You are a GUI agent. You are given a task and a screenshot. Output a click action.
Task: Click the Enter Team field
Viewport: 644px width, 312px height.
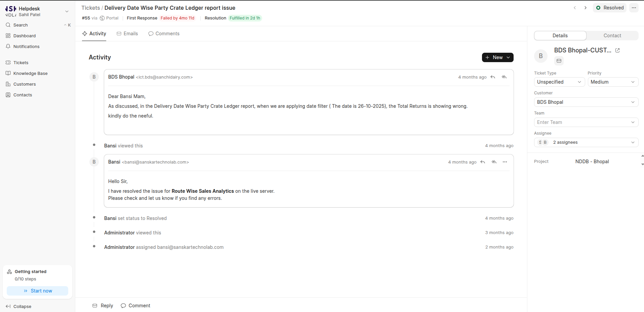point(586,122)
